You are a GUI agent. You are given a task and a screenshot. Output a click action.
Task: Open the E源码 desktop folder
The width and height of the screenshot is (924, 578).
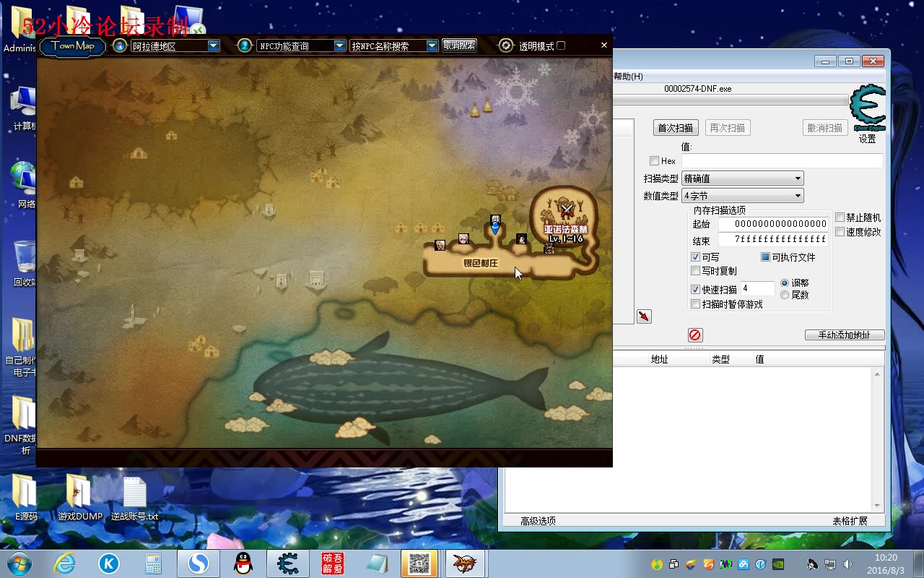pos(26,499)
